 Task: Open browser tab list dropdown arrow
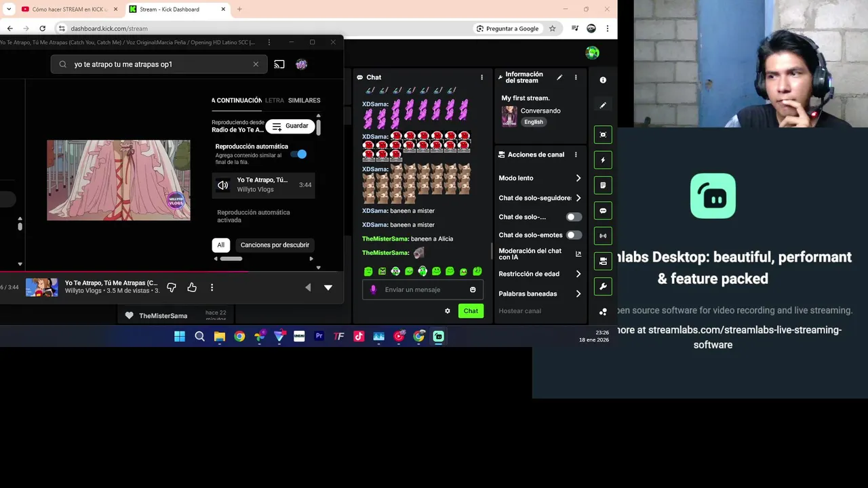pos(8,9)
